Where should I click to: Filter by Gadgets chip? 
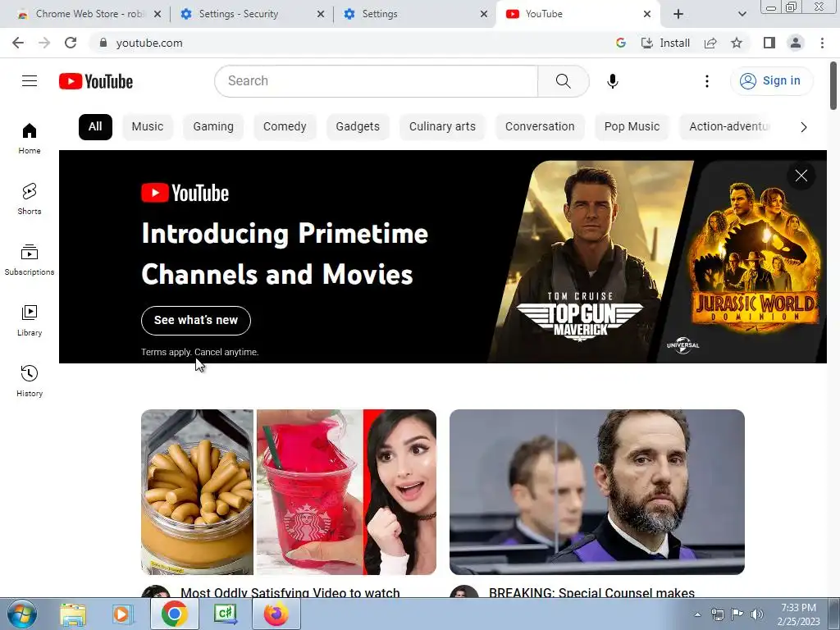358,127
